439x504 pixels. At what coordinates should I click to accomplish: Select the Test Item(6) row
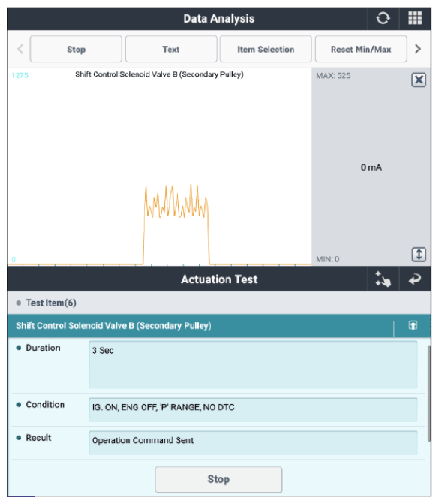(x=219, y=303)
